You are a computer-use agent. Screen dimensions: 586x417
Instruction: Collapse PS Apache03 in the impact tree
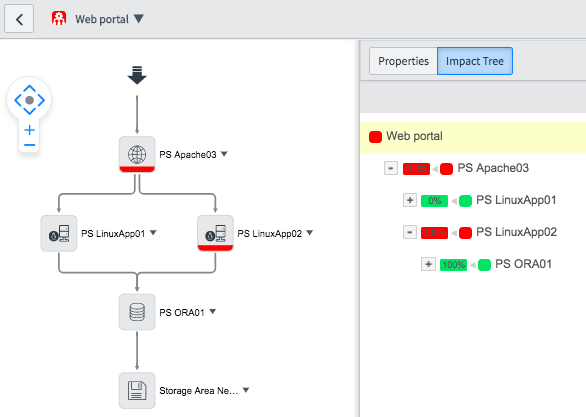[391, 168]
